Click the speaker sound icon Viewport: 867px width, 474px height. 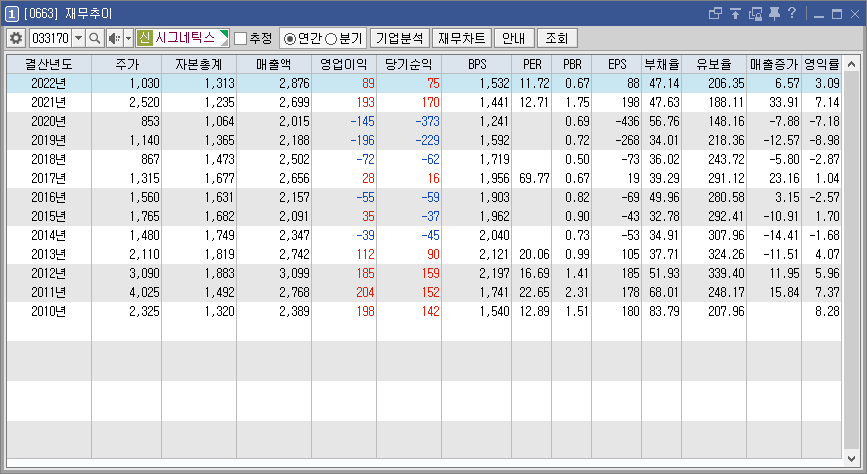tap(114, 38)
